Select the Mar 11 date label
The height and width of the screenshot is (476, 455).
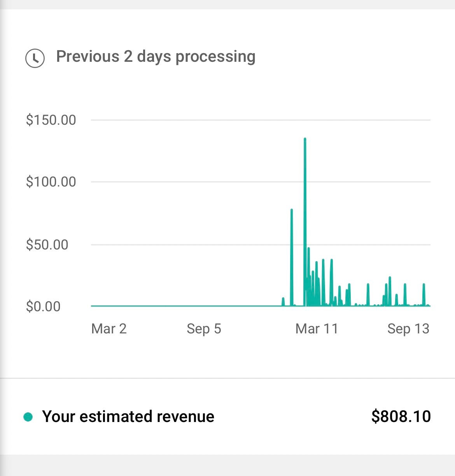coord(317,329)
